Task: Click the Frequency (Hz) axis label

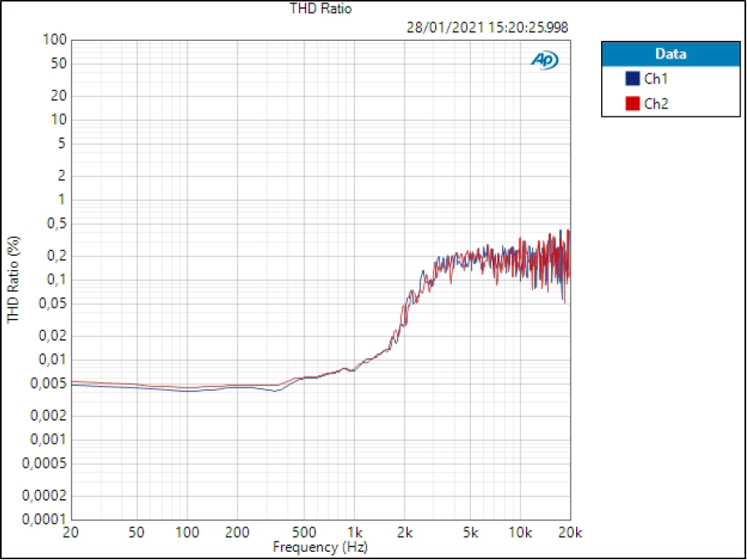Action: click(x=320, y=547)
